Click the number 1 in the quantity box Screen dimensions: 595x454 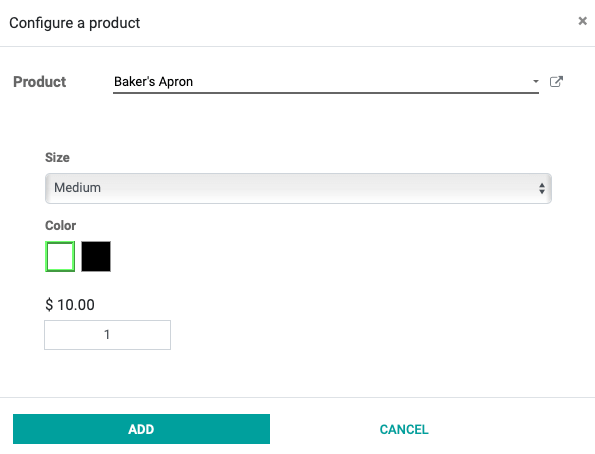coord(107,334)
